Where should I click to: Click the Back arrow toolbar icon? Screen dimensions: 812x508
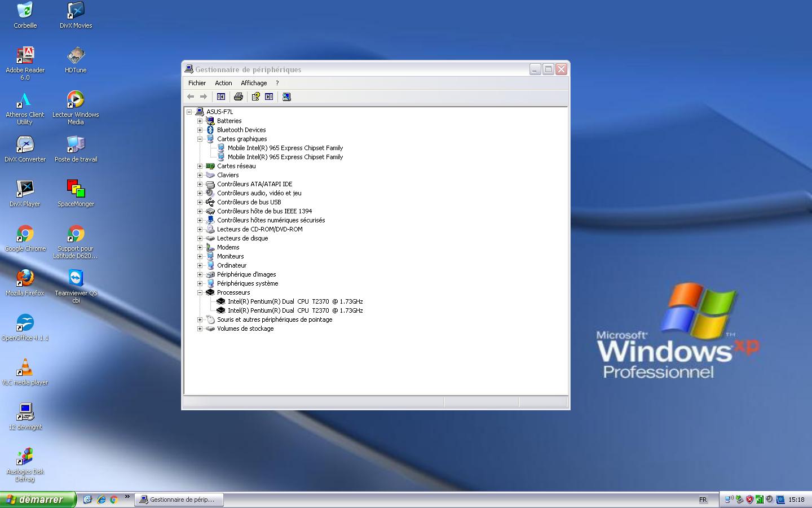(191, 97)
